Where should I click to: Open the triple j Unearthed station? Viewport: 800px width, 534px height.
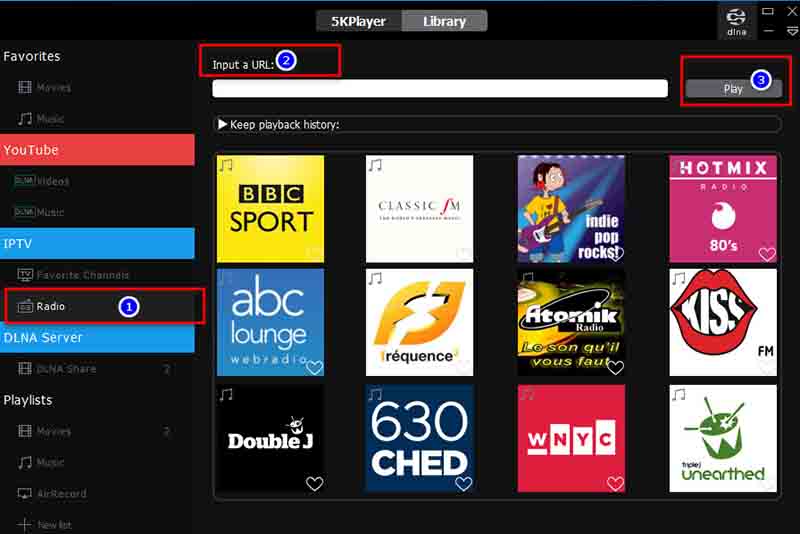coord(723,438)
